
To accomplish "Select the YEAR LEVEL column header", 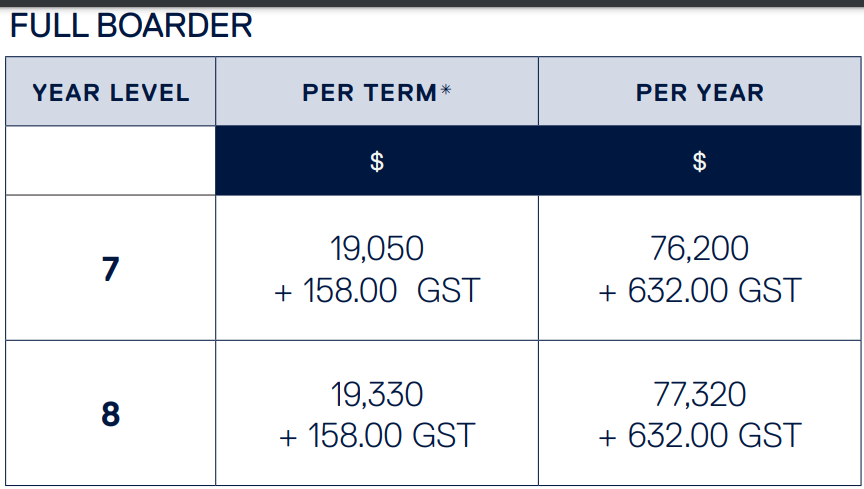I will tap(111, 93).
